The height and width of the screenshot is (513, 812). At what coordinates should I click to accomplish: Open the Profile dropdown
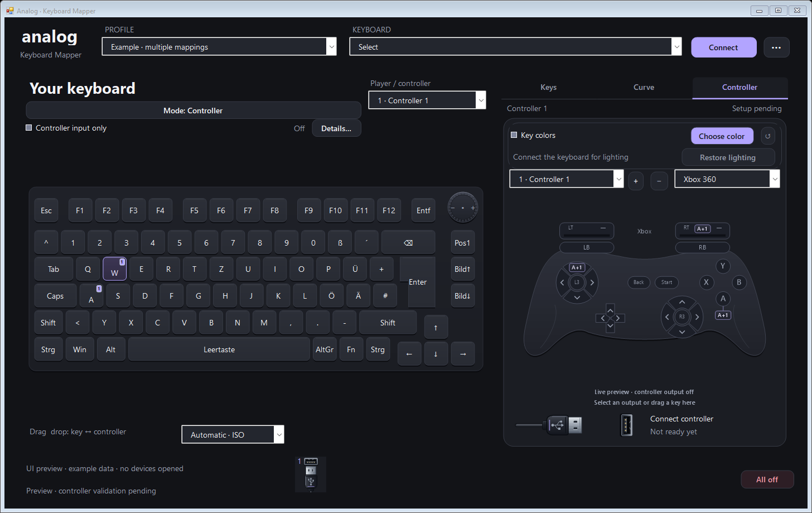[219, 47]
